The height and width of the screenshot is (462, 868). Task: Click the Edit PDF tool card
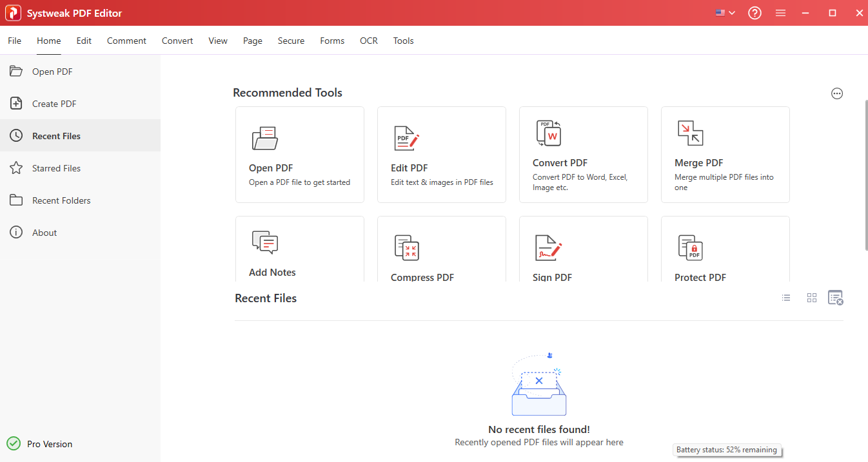pyautogui.click(x=441, y=155)
